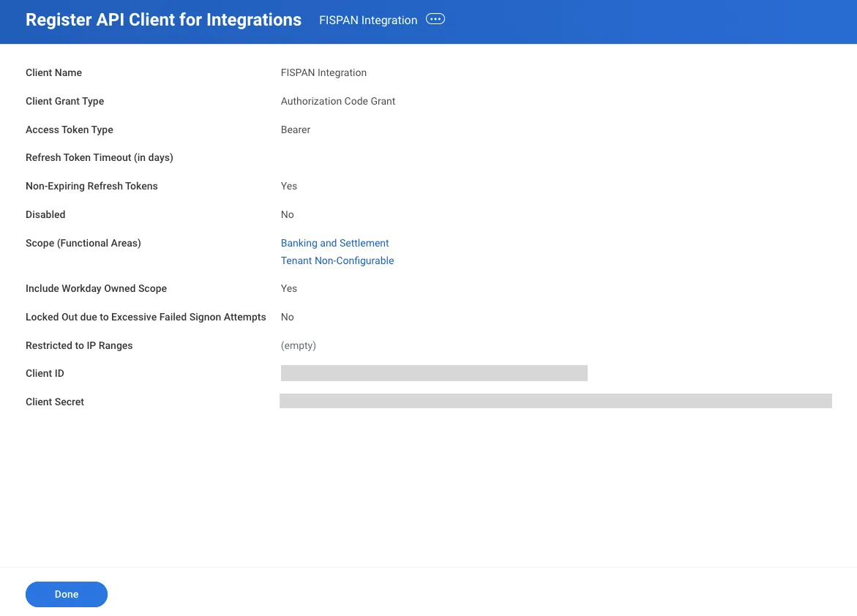The width and height of the screenshot is (857, 616).
Task: Click the Client ID label
Action: click(45, 373)
